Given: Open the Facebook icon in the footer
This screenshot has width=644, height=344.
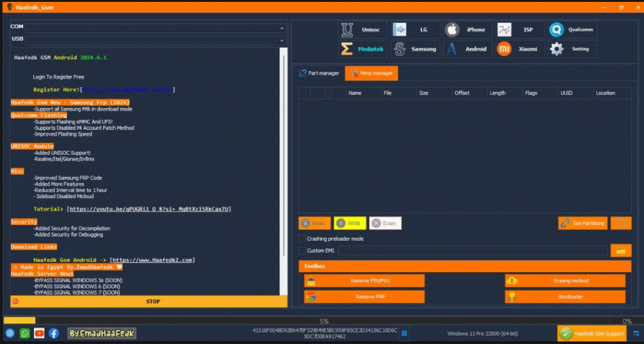Looking at the screenshot, I should (x=54, y=333).
